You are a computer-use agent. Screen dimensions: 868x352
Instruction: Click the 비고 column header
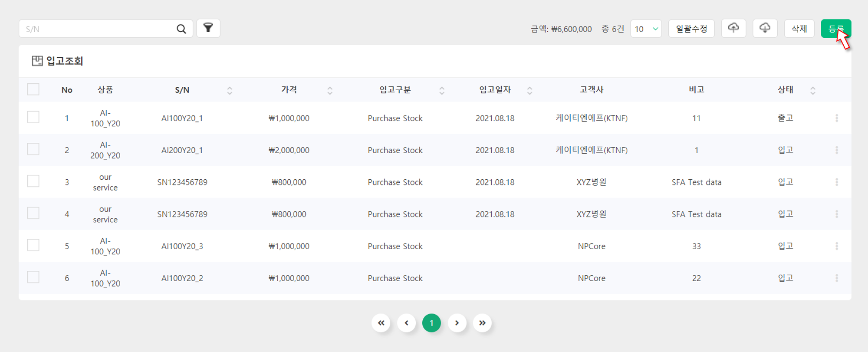[697, 90]
